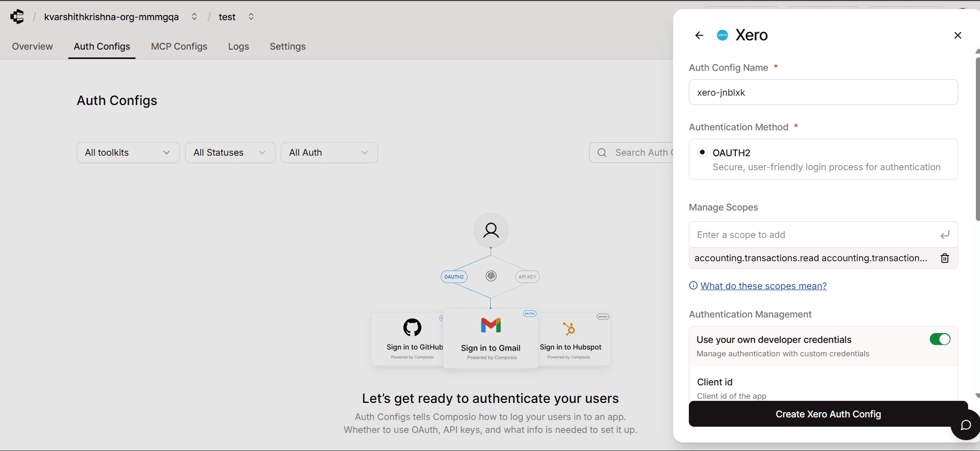The height and width of the screenshot is (451, 980).
Task: Click the Gmail logo in illustration
Action: pos(491,325)
